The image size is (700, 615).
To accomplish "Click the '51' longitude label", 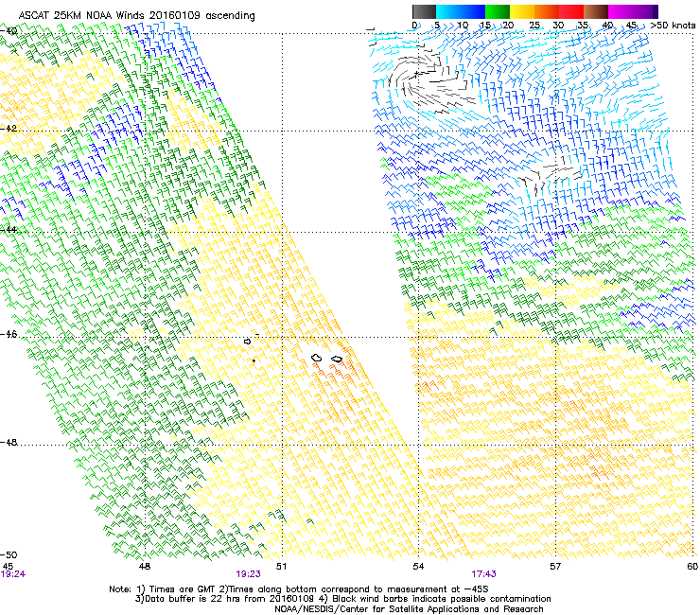I will (281, 567).
